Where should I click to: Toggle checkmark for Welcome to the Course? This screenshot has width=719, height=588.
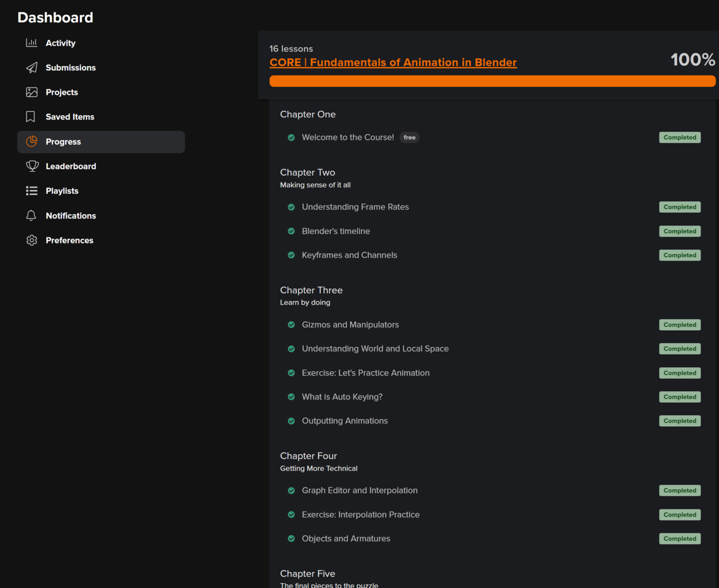point(291,138)
